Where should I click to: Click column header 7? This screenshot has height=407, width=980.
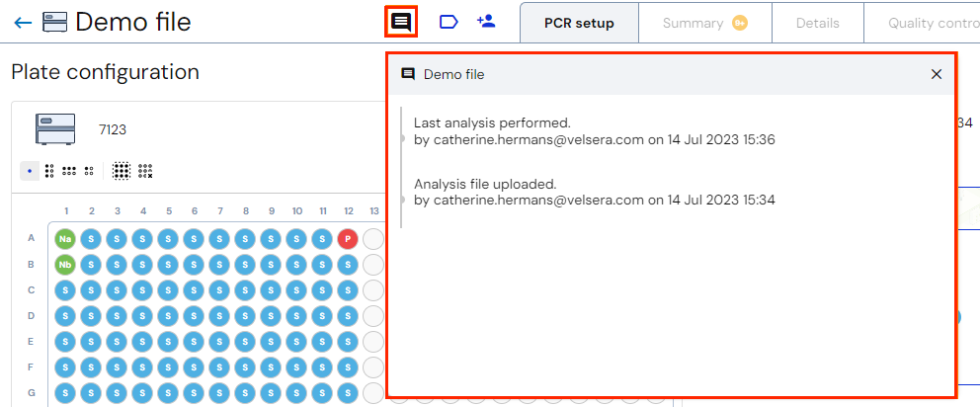[219, 211]
